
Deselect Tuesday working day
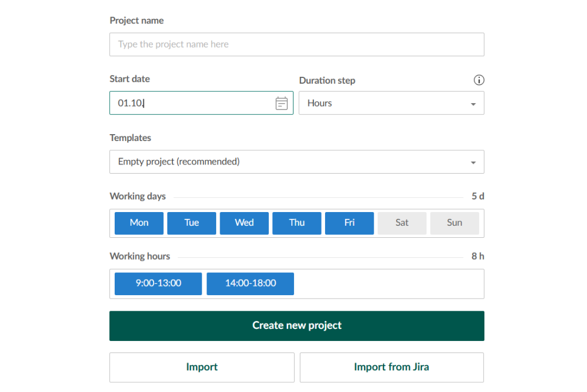(x=191, y=222)
